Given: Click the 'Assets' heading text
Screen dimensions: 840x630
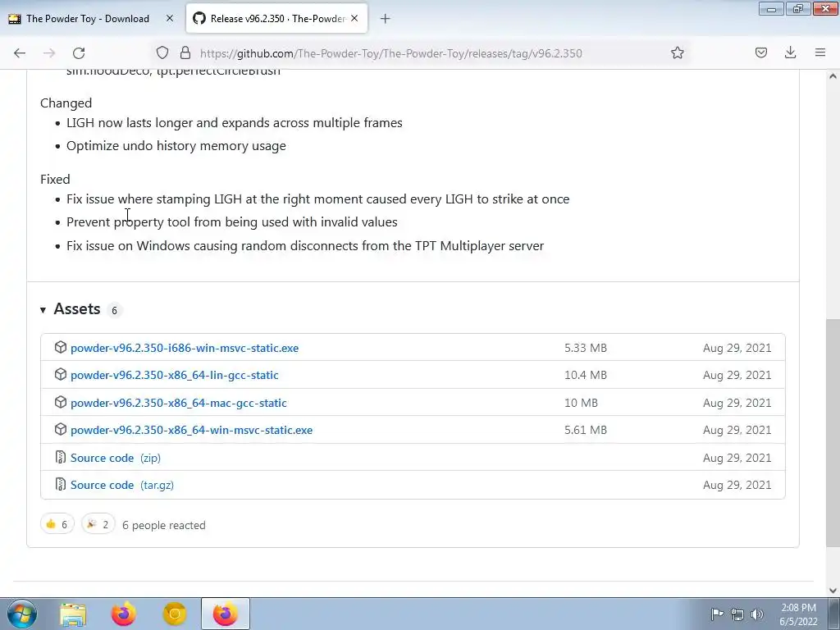Looking at the screenshot, I should [76, 309].
